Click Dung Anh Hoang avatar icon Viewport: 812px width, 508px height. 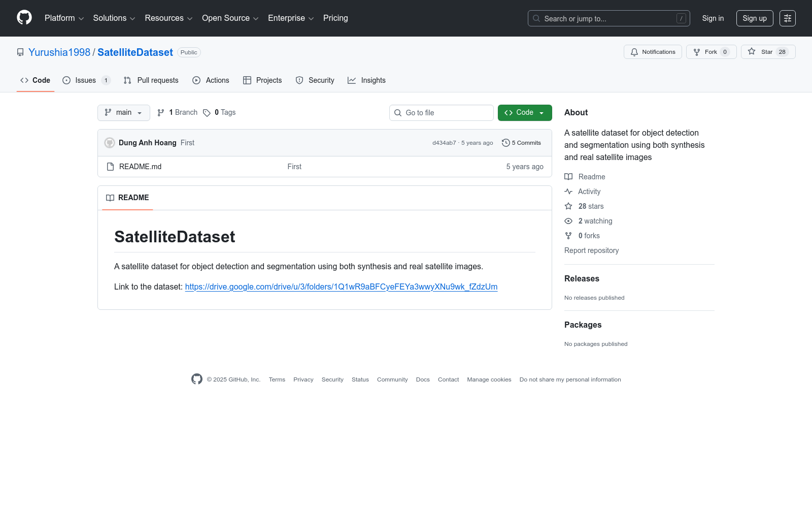(110, 143)
